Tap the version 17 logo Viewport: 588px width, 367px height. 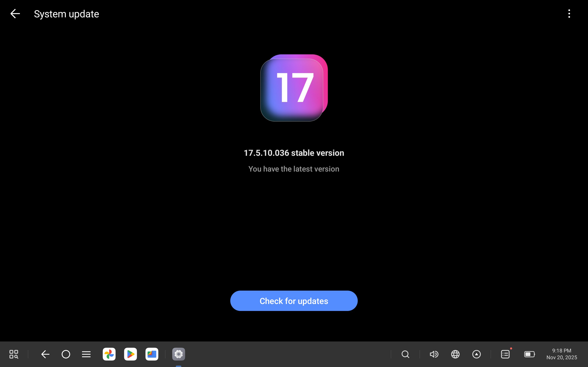[x=294, y=88]
